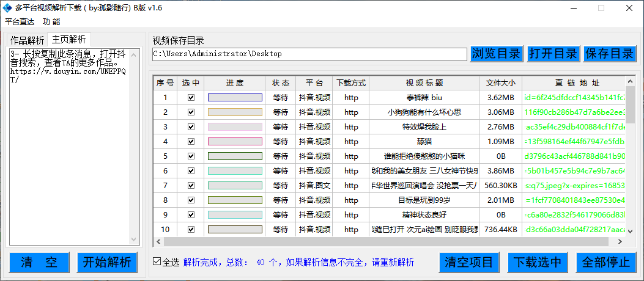Uncheck the checkbox in row 7
The width and height of the screenshot is (644, 281).
[191, 186]
